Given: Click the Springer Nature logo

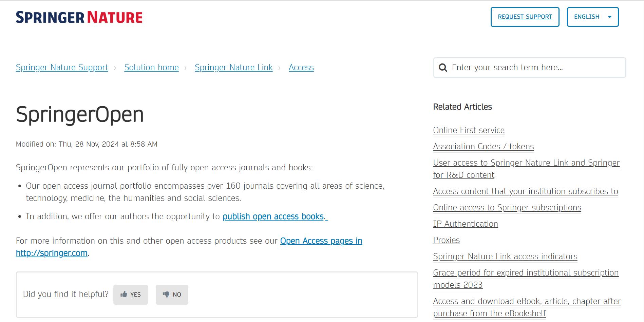Looking at the screenshot, I should click(x=79, y=17).
